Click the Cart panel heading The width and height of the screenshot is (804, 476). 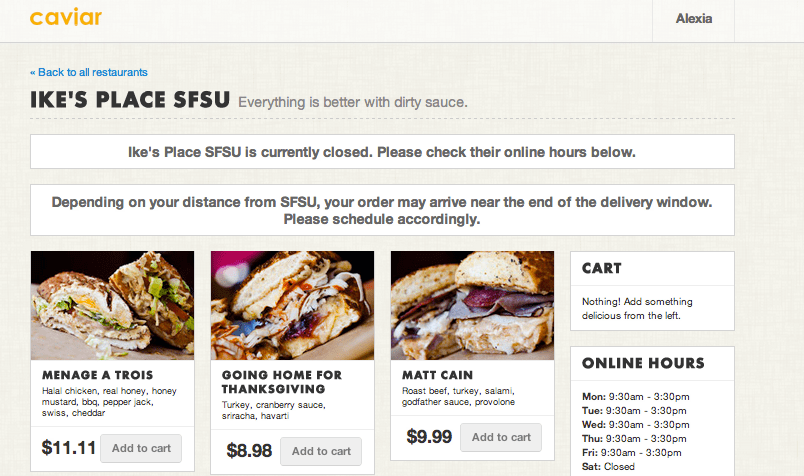(601, 268)
